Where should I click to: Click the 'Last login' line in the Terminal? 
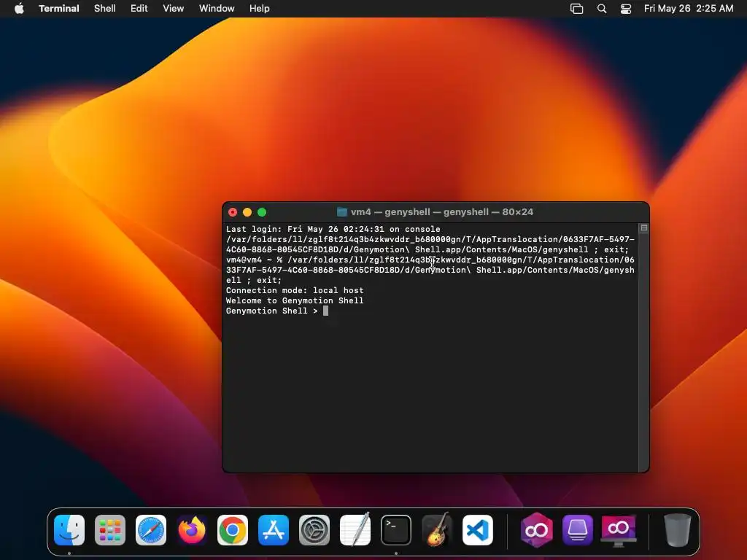333,229
